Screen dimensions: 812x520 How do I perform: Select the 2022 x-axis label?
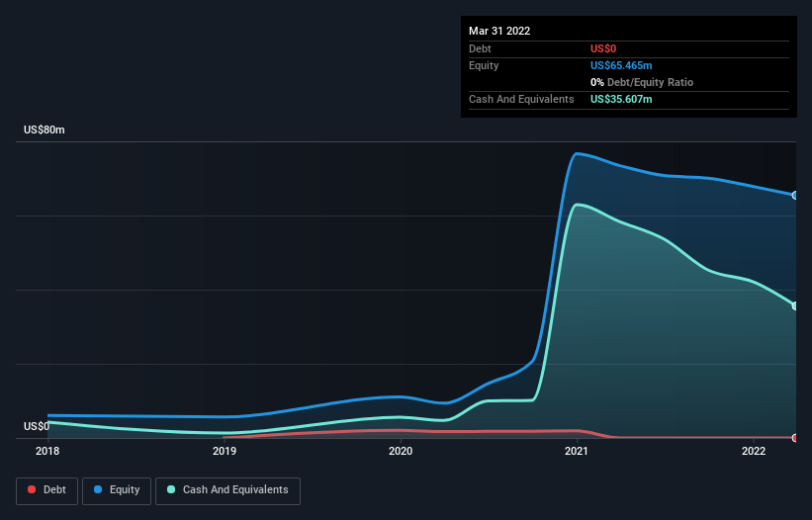754,451
